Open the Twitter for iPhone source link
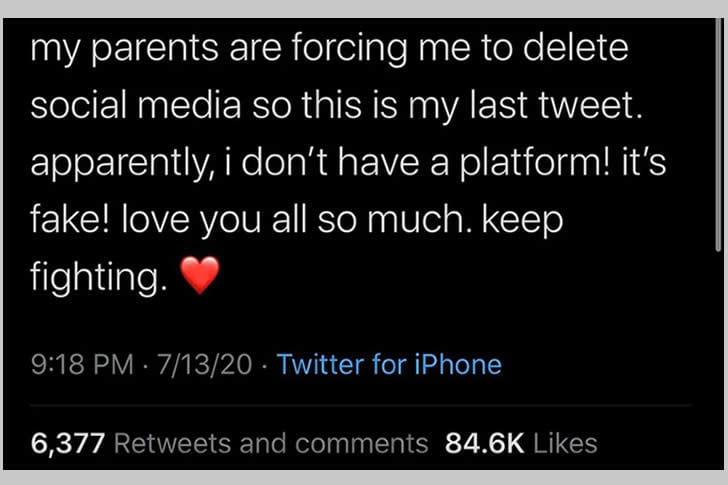 coord(389,364)
